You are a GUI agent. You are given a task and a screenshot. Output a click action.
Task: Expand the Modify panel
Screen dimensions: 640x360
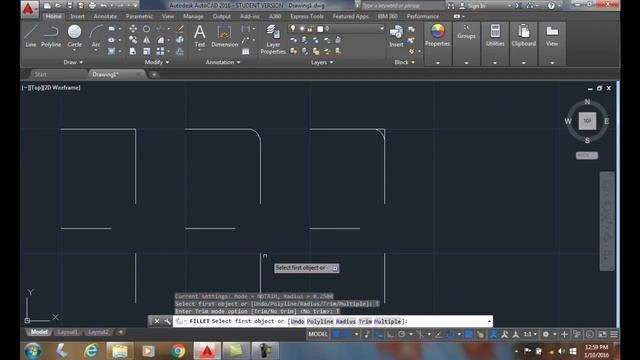coord(157,62)
